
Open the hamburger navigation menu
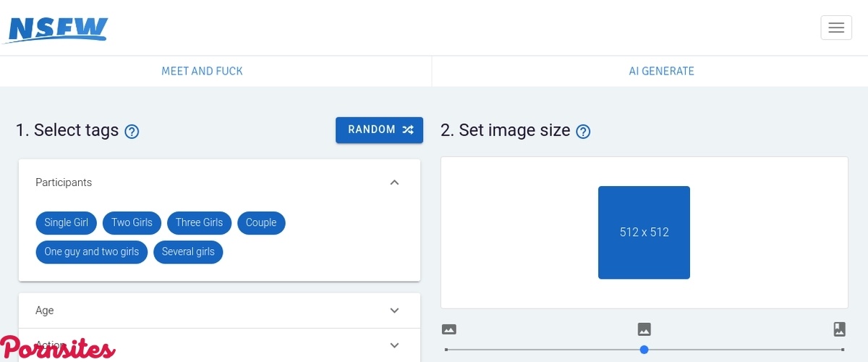tap(835, 28)
